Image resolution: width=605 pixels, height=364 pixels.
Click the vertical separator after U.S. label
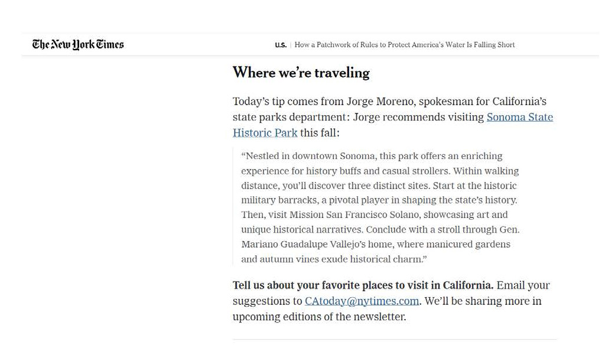coord(291,45)
